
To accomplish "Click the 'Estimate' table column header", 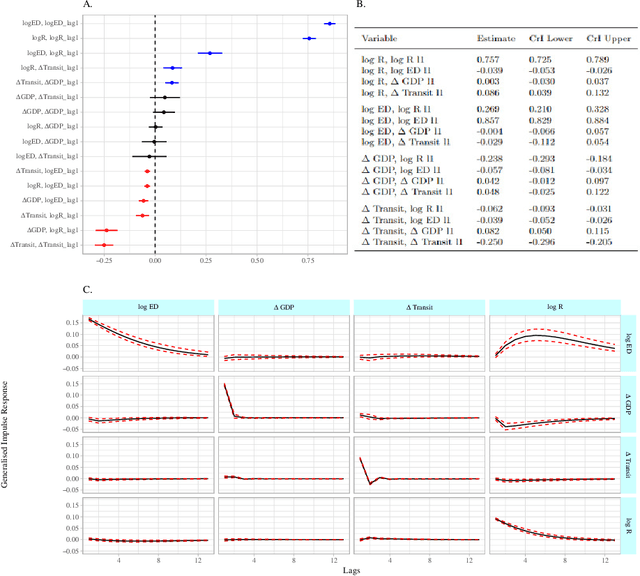I will point(493,37).
